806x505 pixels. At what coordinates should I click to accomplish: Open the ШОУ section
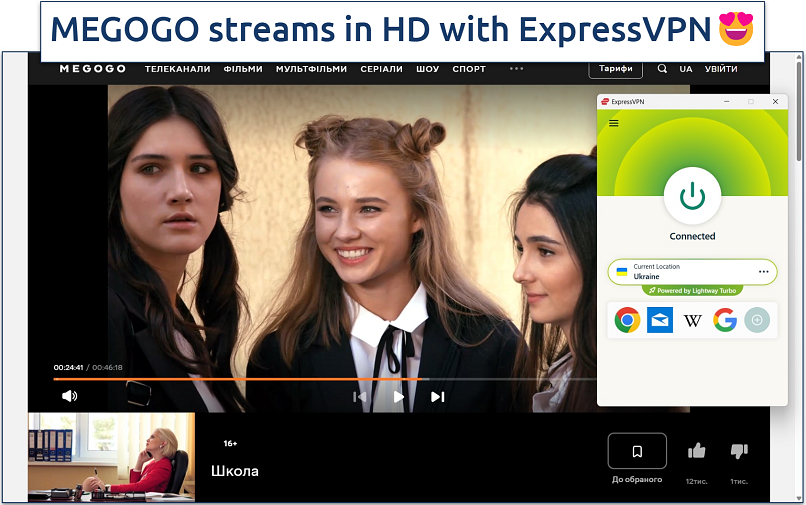coord(428,69)
